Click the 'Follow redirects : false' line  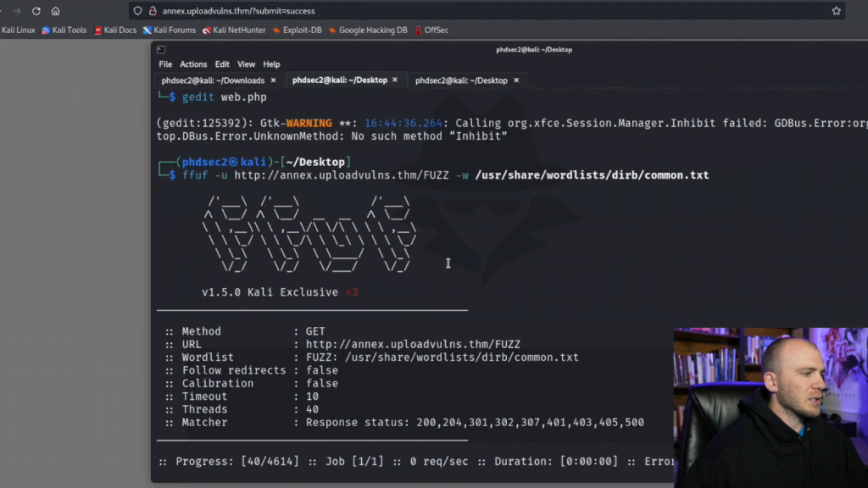tap(251, 371)
